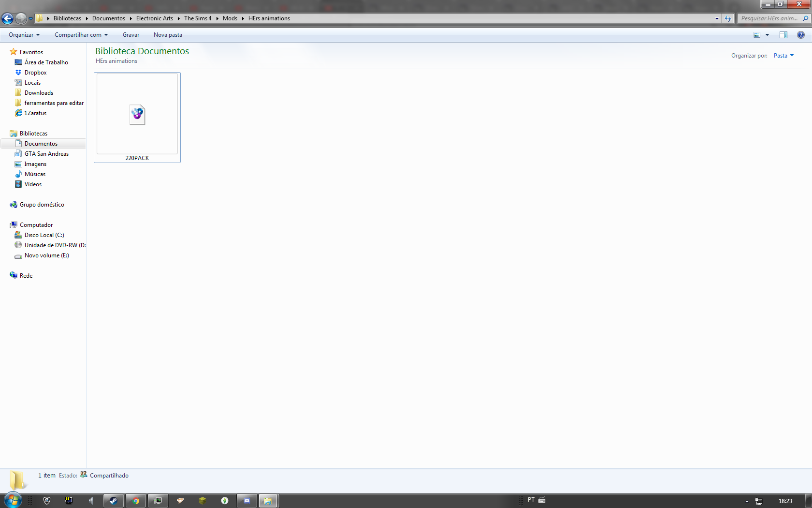
Task: Open the Organizar por Pasta dropdown
Action: 783,56
